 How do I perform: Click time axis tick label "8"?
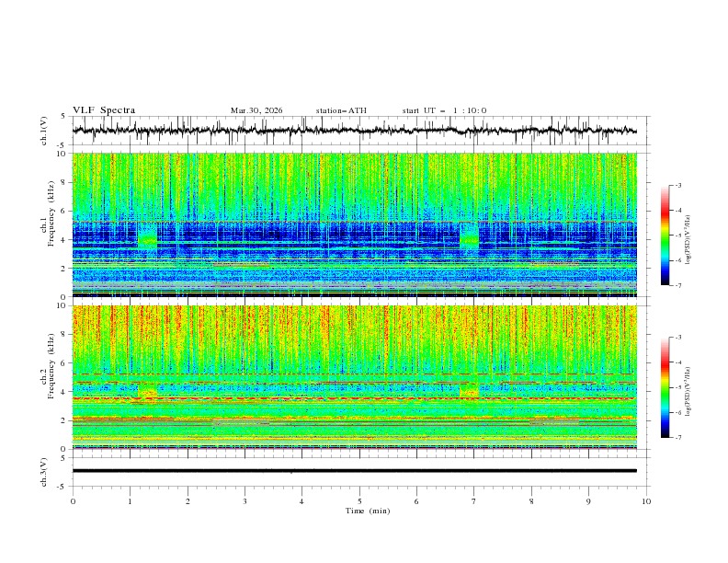click(x=531, y=501)
